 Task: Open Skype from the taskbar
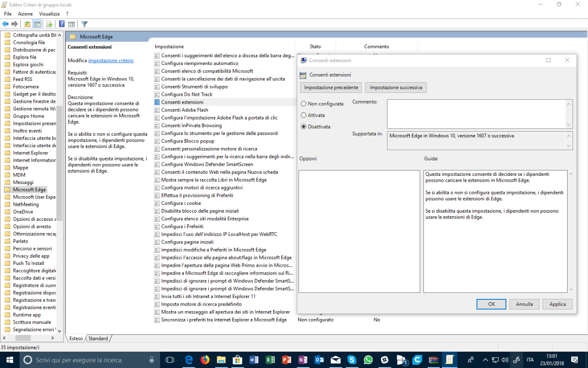pos(352,360)
